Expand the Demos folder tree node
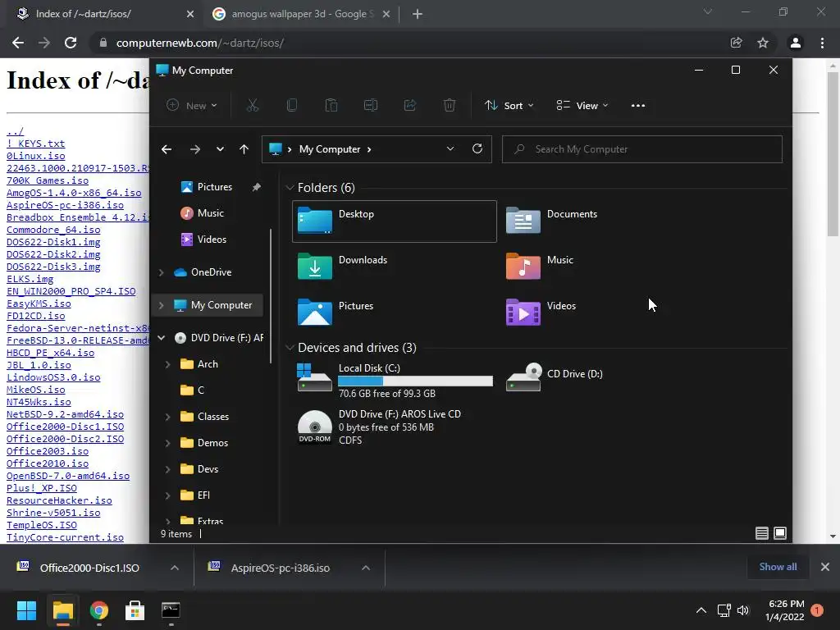 tap(167, 443)
